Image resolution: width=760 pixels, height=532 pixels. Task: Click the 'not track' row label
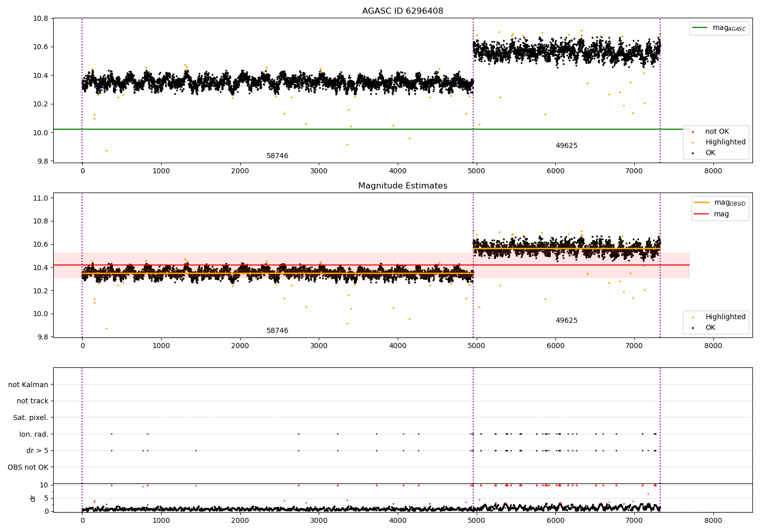coord(32,401)
